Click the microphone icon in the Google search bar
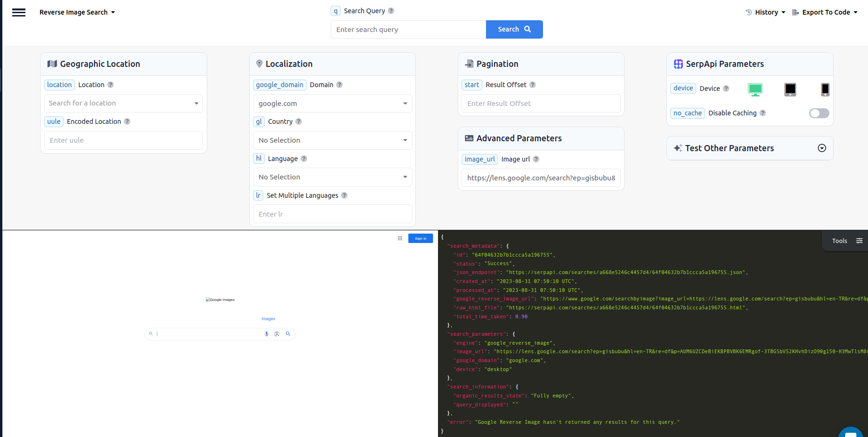Image resolution: width=868 pixels, height=437 pixels. tap(267, 334)
